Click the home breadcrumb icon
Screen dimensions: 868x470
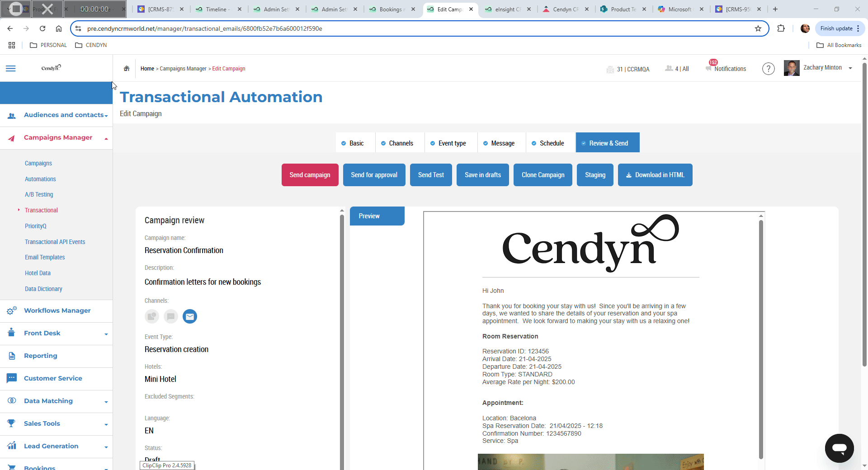click(127, 69)
